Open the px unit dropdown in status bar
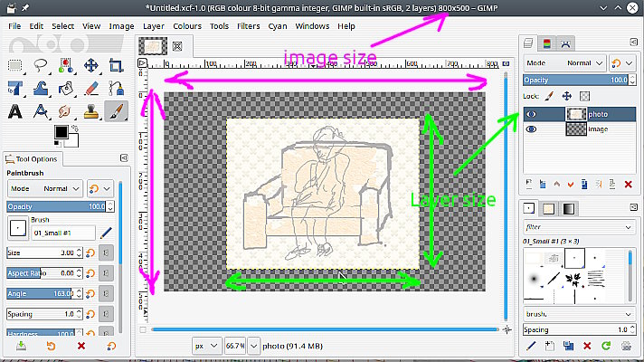Viewport: 644px width, 362px height. click(206, 346)
